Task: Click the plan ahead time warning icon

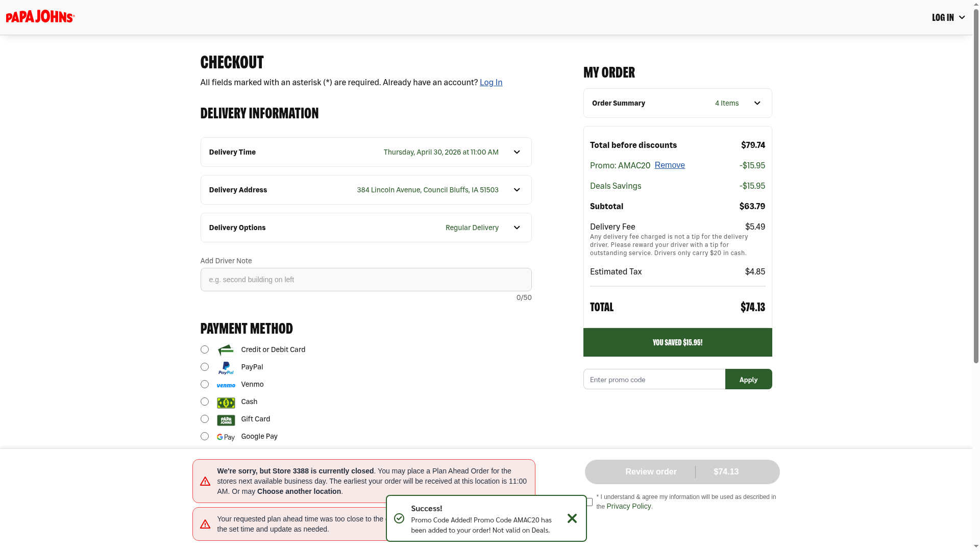Action: (205, 524)
